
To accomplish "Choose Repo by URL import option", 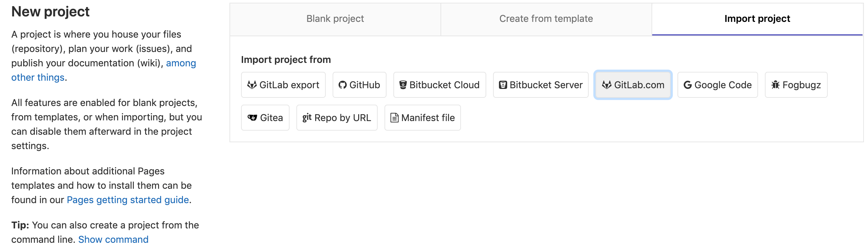I will [337, 118].
